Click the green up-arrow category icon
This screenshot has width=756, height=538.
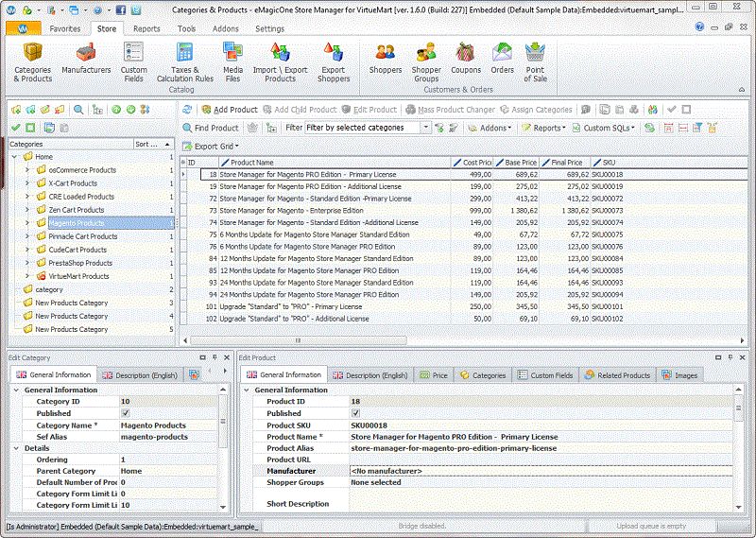tap(116, 110)
